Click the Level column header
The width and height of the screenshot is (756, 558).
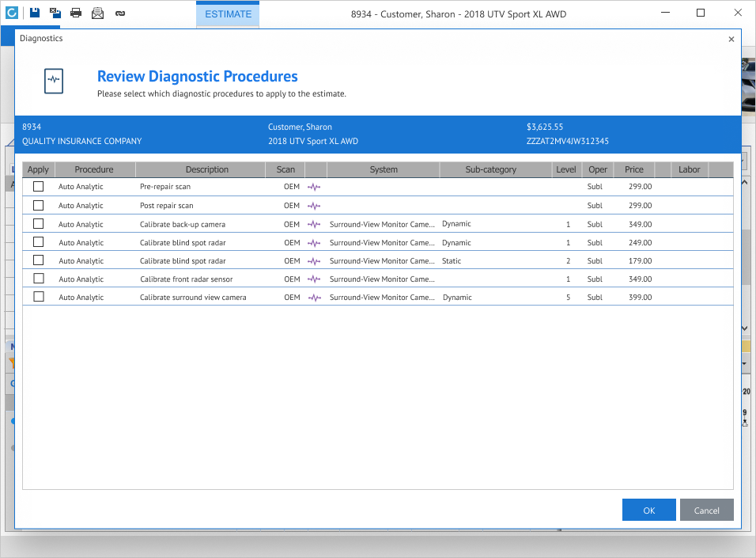(x=566, y=169)
